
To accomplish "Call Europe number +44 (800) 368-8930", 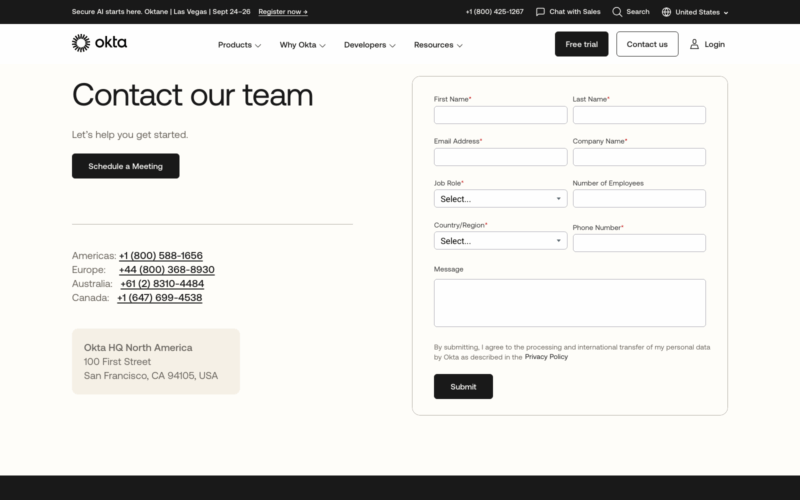I will pos(167,269).
